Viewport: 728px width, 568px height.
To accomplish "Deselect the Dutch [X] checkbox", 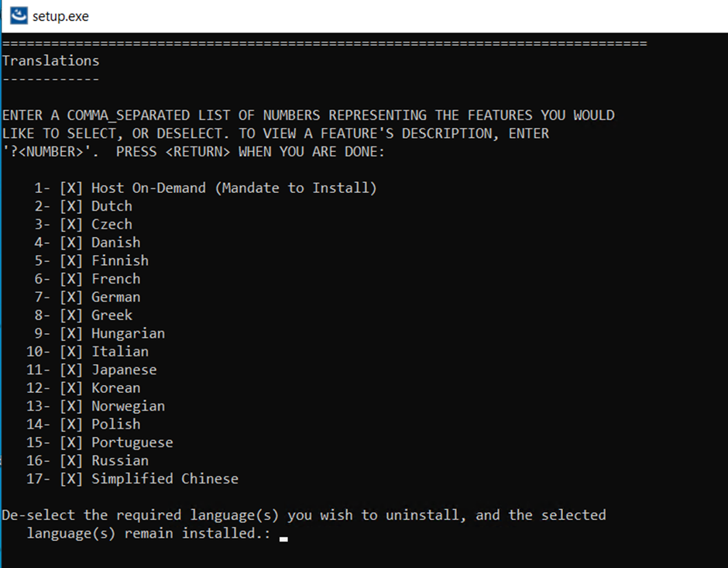I will [71, 206].
